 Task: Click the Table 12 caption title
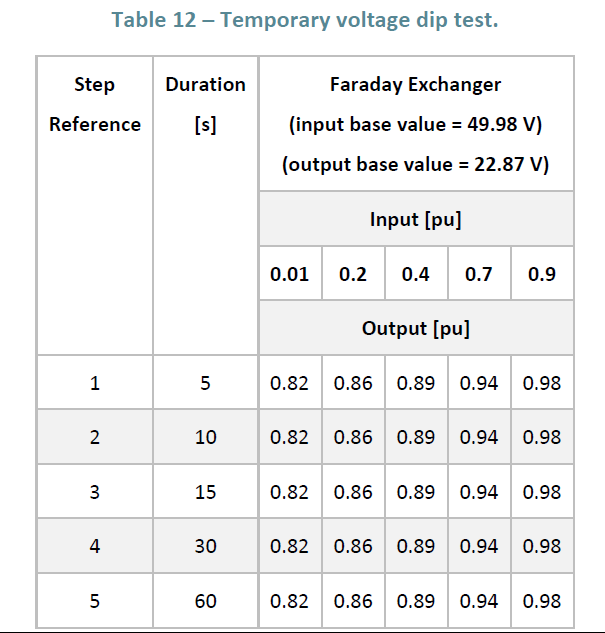tap(304, 20)
